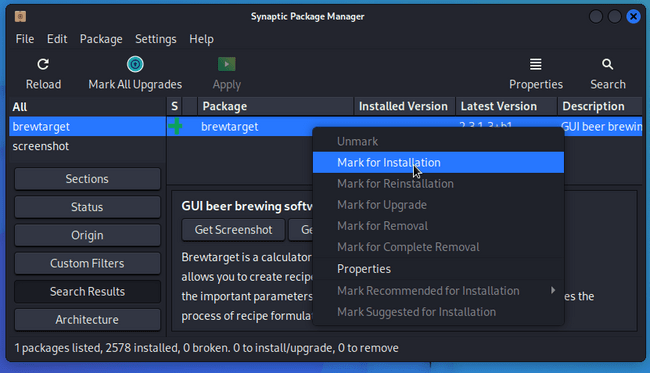The height and width of the screenshot is (373, 650).
Task: Sort by the Description column header
Action: tap(600, 107)
